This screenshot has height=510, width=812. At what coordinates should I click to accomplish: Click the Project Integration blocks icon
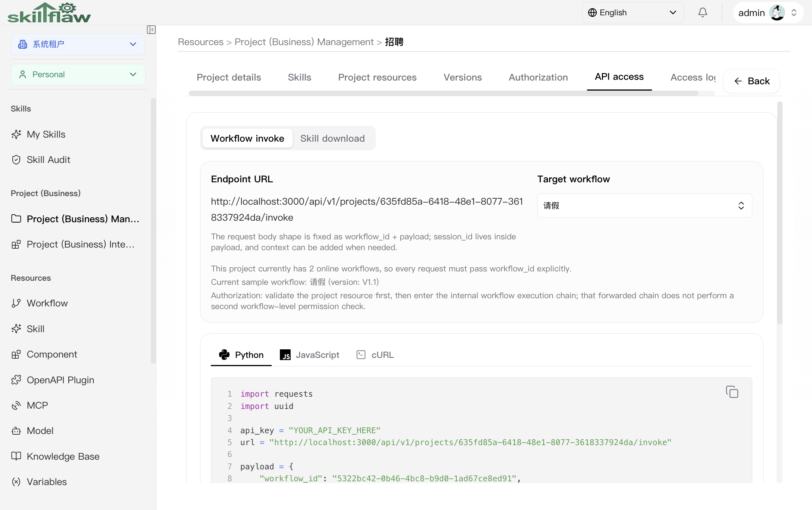(x=16, y=244)
